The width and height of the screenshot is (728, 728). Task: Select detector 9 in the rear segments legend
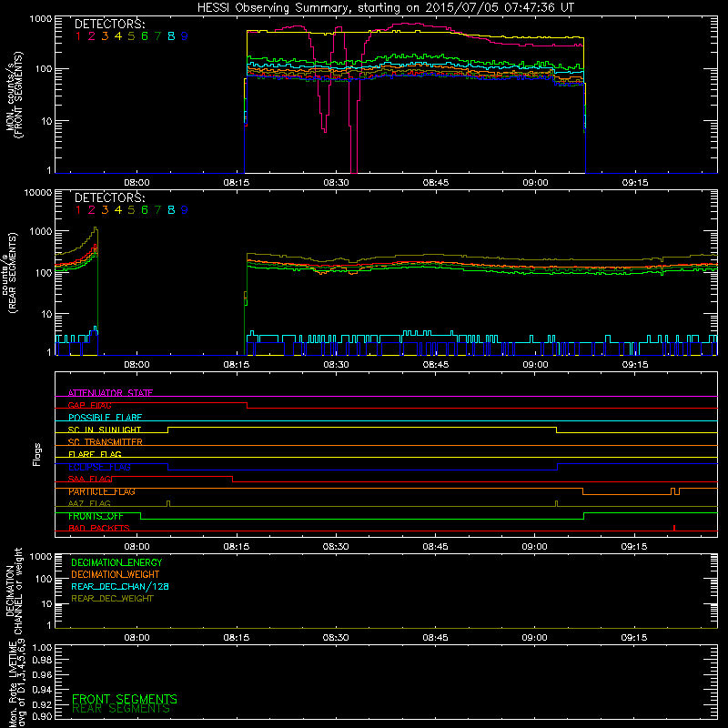(x=185, y=210)
